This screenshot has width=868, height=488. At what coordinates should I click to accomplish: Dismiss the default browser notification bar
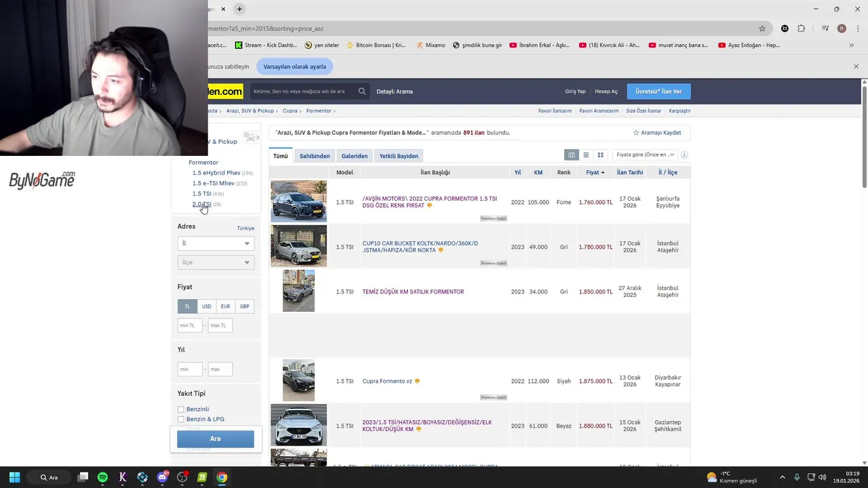(x=856, y=66)
